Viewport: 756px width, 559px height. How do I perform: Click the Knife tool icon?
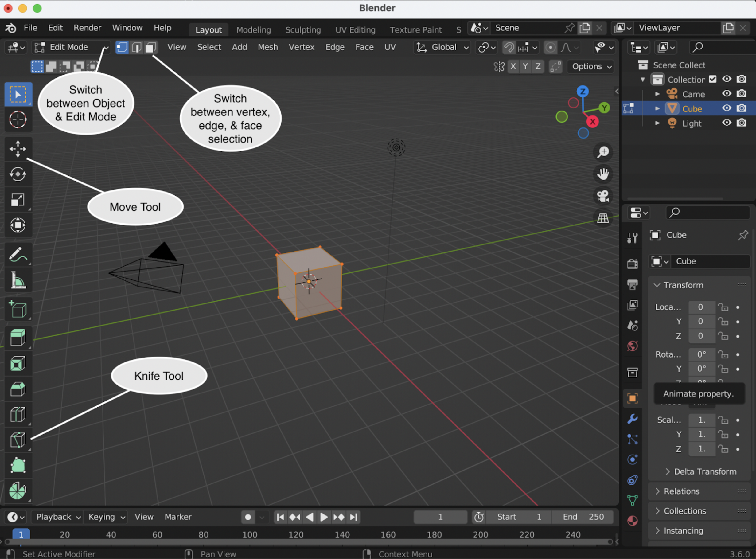pos(18,440)
